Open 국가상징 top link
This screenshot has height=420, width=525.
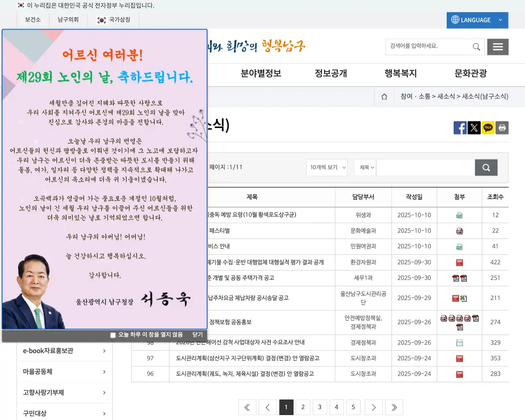(x=113, y=20)
